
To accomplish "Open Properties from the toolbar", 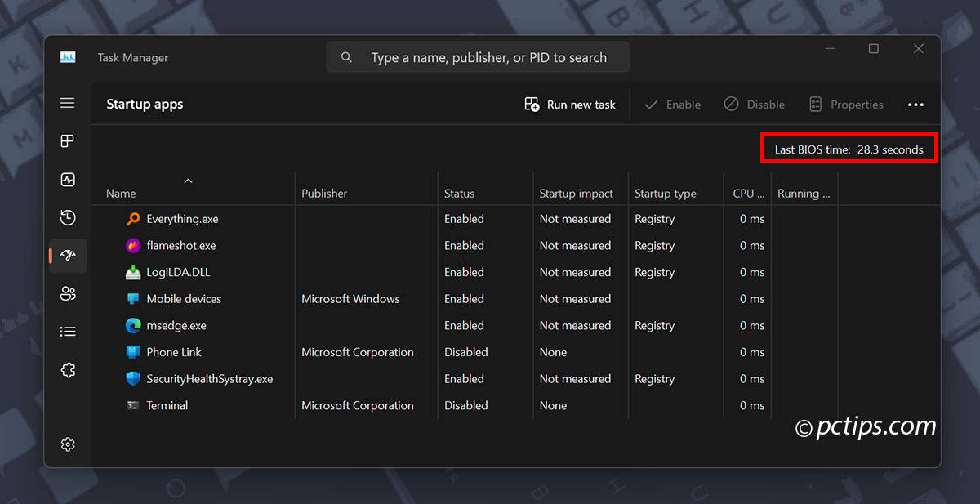I will [x=846, y=105].
